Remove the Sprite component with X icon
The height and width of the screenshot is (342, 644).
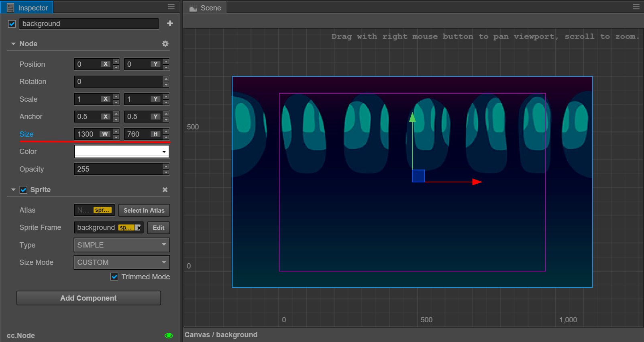165,190
